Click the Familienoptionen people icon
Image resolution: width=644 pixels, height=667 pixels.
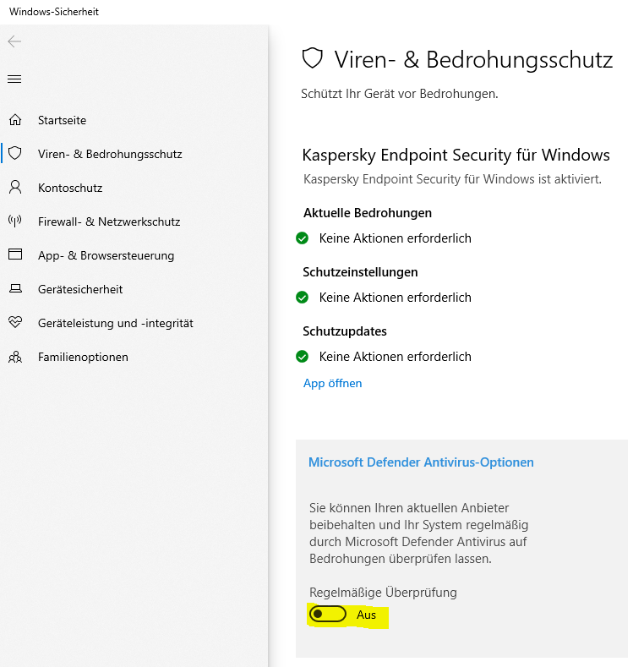point(14,357)
